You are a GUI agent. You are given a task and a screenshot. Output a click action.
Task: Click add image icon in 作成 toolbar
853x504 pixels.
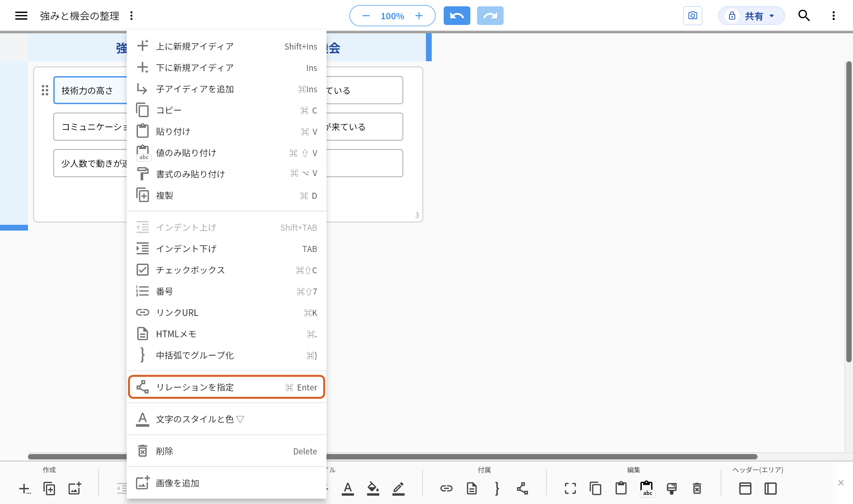coord(75,489)
